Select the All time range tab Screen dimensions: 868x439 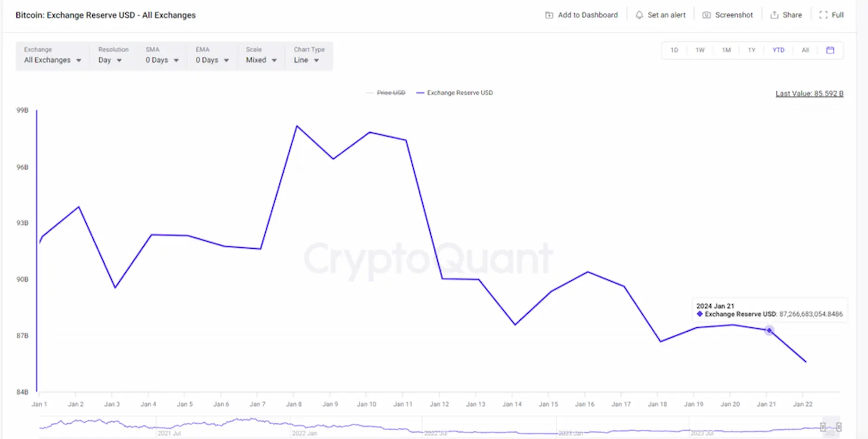(805, 50)
